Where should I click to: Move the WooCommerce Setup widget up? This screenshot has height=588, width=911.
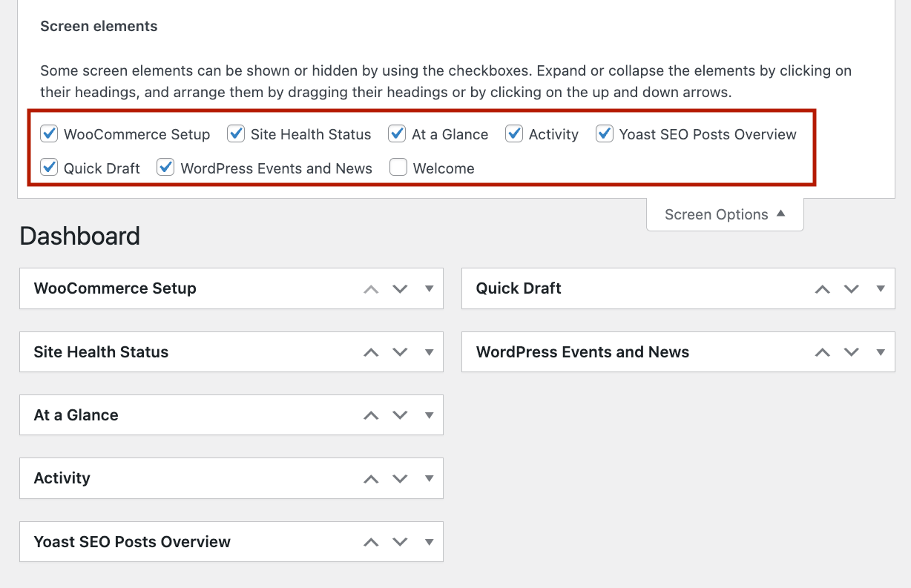point(371,288)
